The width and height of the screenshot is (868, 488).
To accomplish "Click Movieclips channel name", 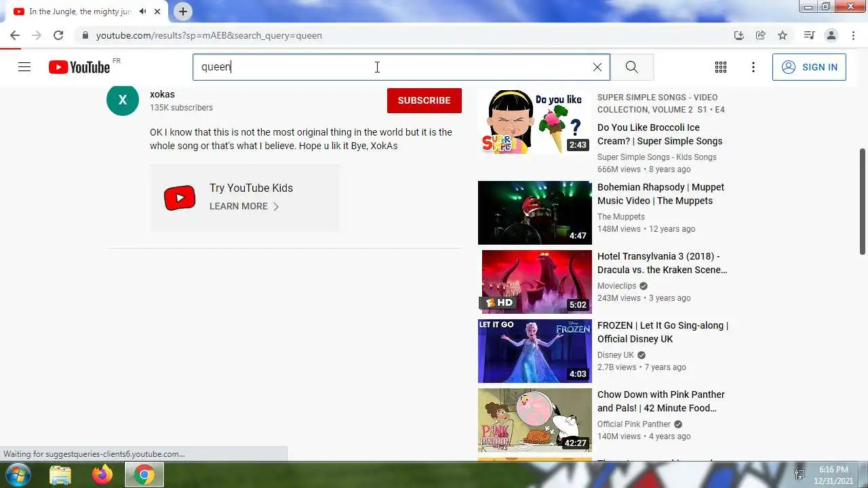I will [x=617, y=286].
